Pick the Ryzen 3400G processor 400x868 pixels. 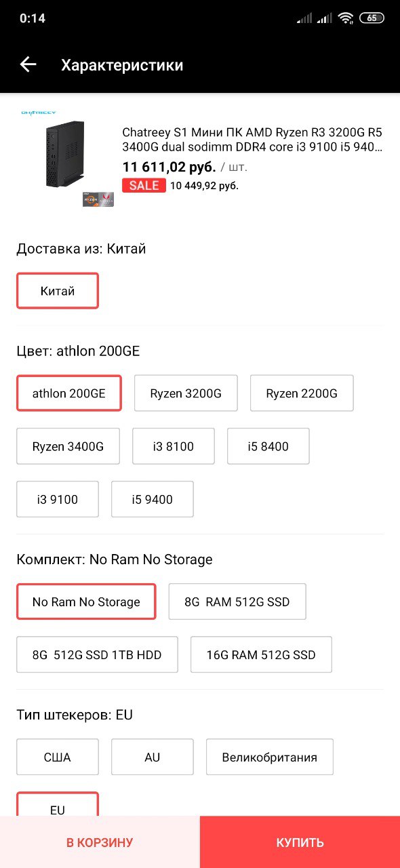point(68,446)
